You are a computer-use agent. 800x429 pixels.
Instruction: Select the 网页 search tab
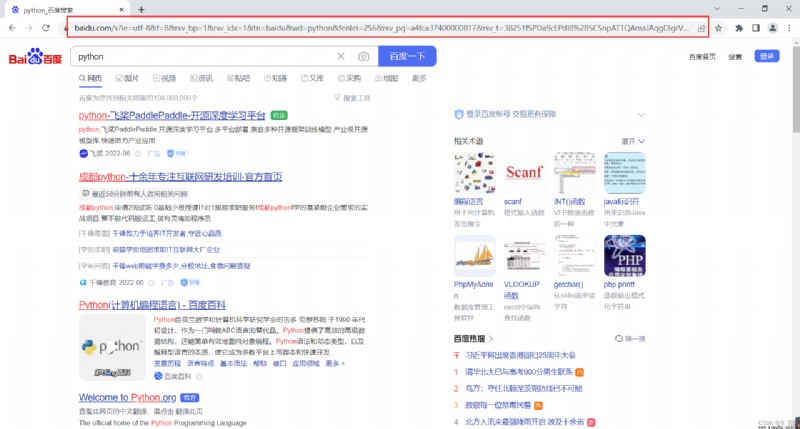[90, 79]
